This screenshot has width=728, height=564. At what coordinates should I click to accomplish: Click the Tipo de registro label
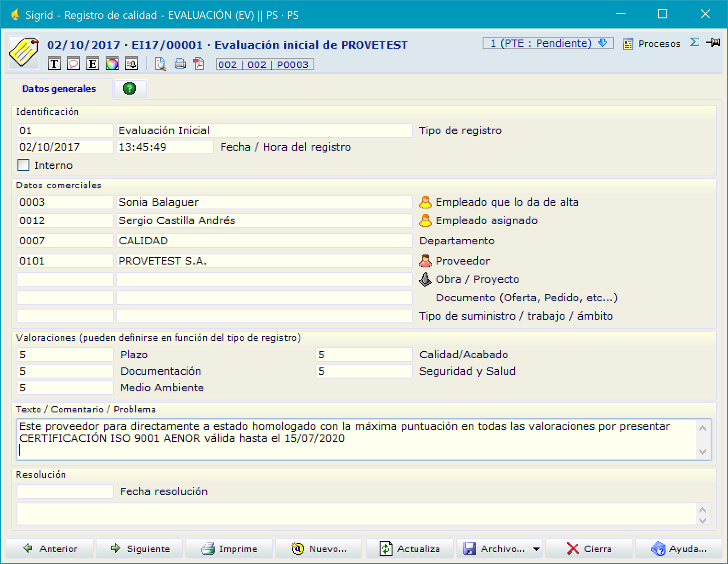[x=461, y=130]
